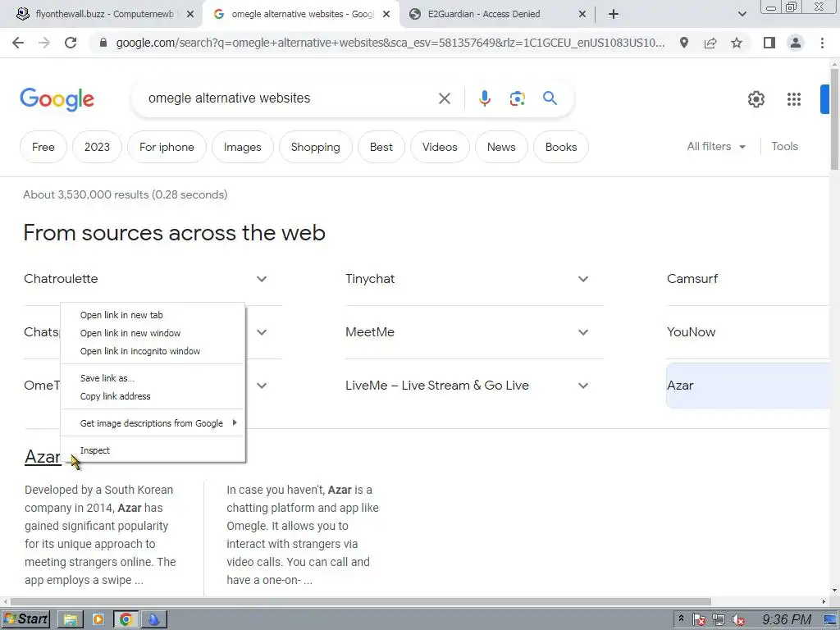Apply the 2023 filter chip
Screen dimensions: 840x630
[x=97, y=147]
